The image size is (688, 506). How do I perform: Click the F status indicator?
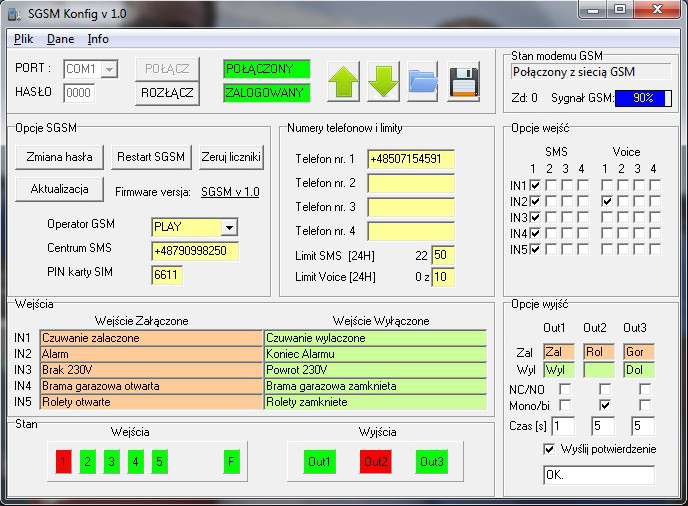point(231,462)
